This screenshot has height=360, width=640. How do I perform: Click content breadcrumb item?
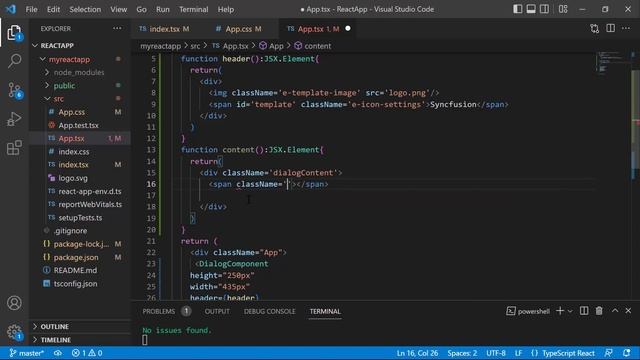click(x=318, y=46)
